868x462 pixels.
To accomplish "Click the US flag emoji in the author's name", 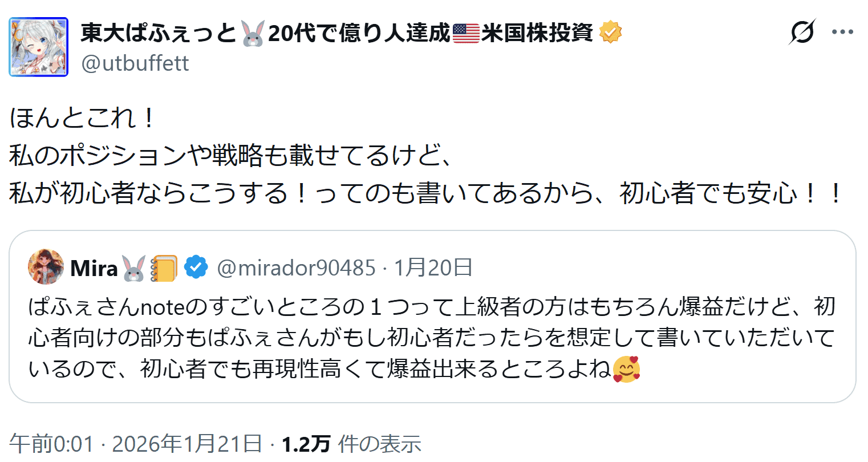I will [x=466, y=33].
